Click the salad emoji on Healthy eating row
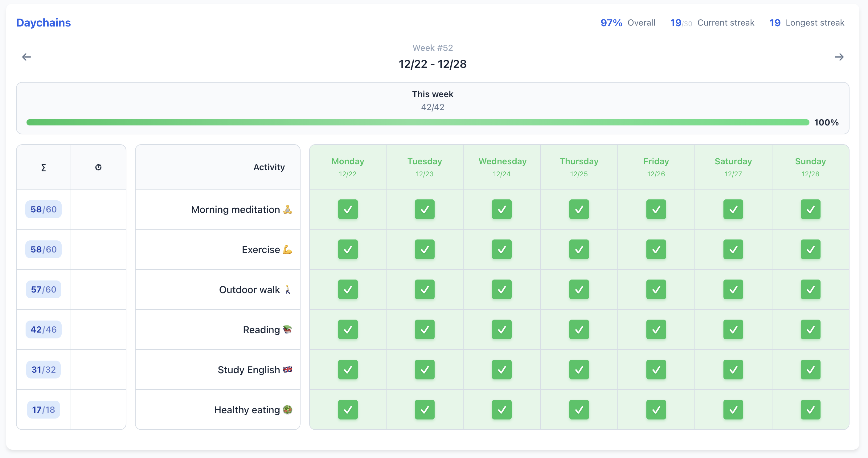868x458 pixels. tap(287, 410)
